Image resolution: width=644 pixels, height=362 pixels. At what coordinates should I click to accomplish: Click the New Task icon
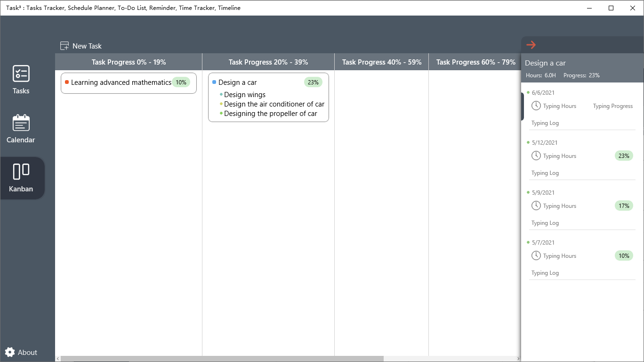(64, 46)
